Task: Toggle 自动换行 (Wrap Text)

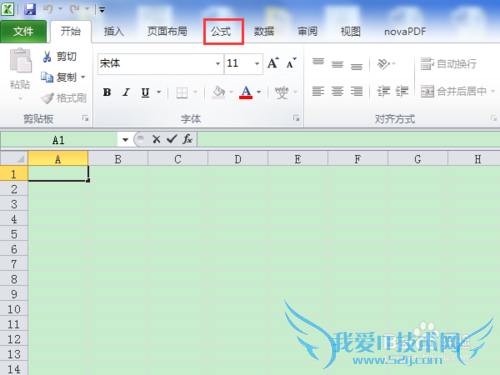Action: (448, 64)
